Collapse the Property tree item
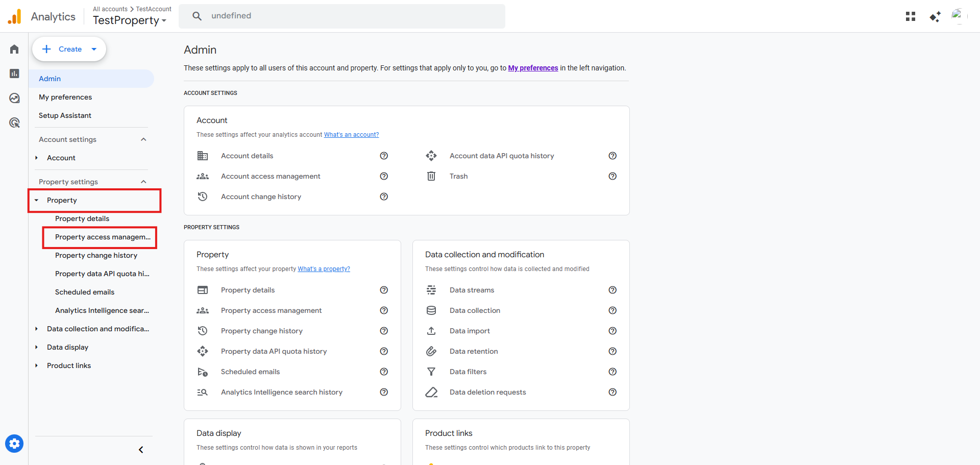Viewport: 980px width, 465px height. (x=37, y=200)
